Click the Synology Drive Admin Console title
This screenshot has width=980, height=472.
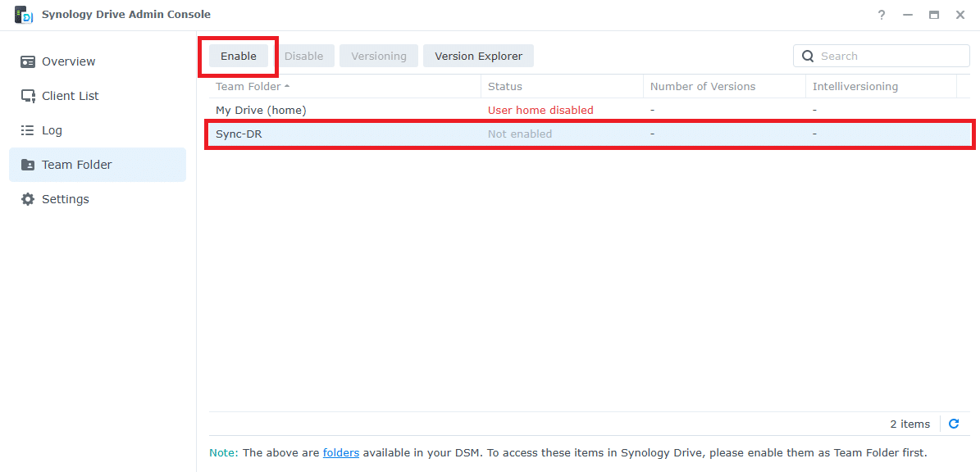coord(125,15)
